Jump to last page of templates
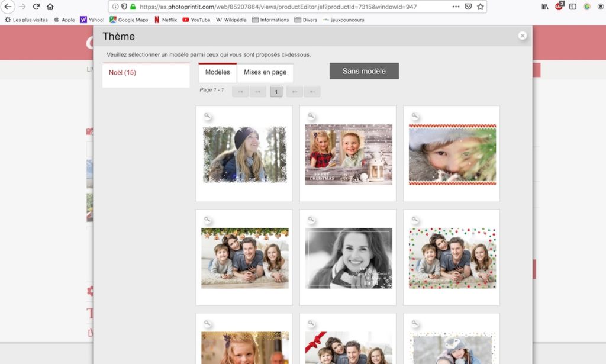 coord(312,92)
